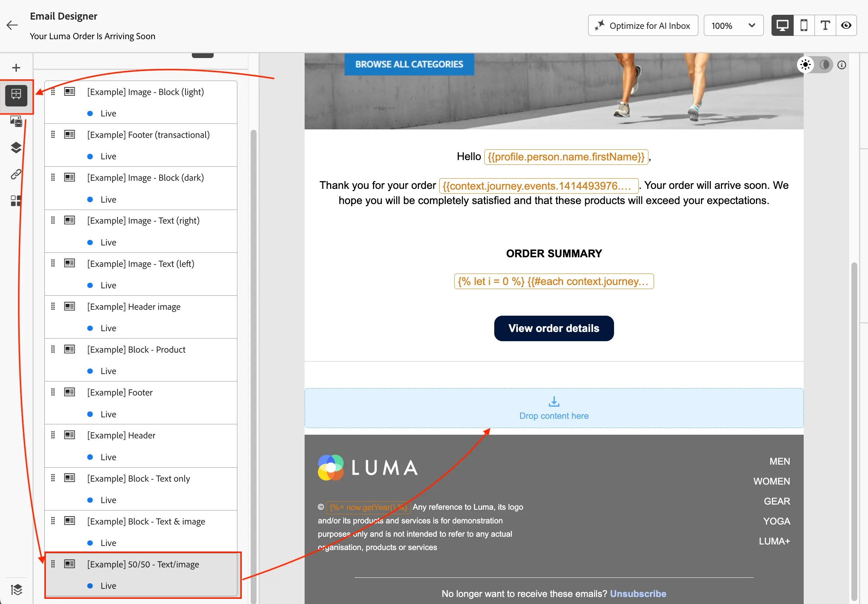Open the eye preview icon
This screenshot has height=604, width=868.
[x=846, y=26]
